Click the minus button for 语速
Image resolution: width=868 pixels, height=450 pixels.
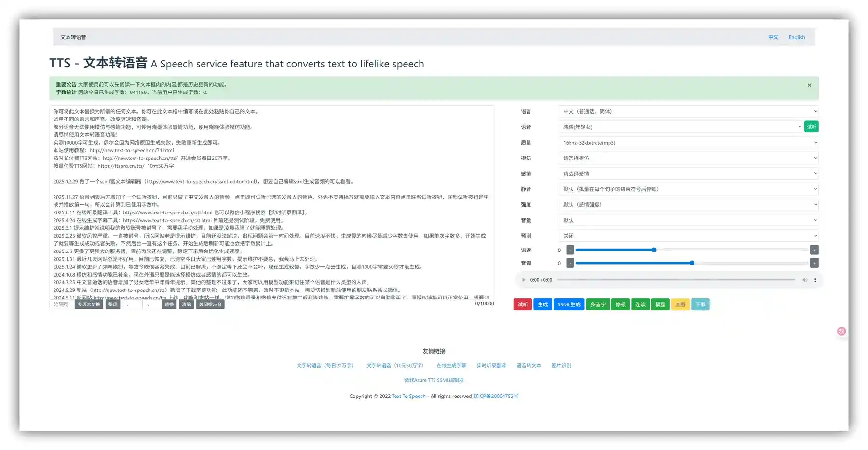tap(570, 250)
